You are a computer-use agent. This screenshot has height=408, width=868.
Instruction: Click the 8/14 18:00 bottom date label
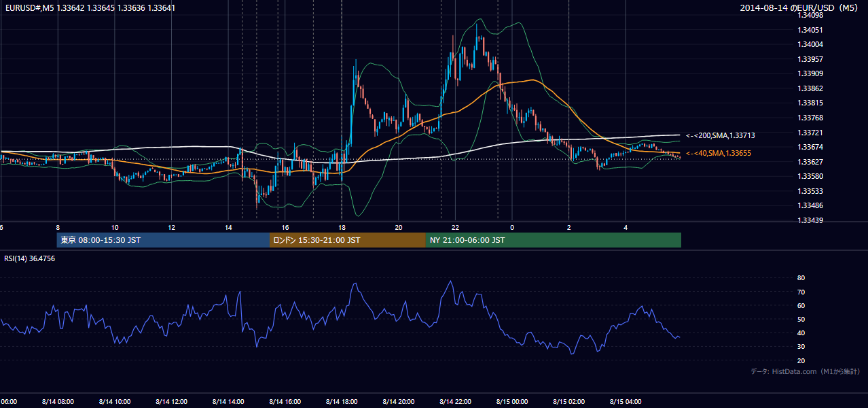pos(342,401)
